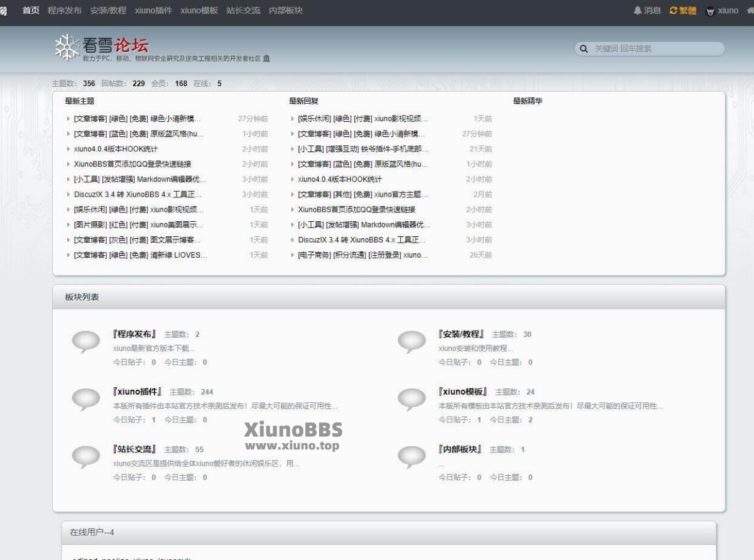Image resolution: width=754 pixels, height=560 pixels.
Task: Click the 主题数: 356 site statistic
Action: point(74,84)
